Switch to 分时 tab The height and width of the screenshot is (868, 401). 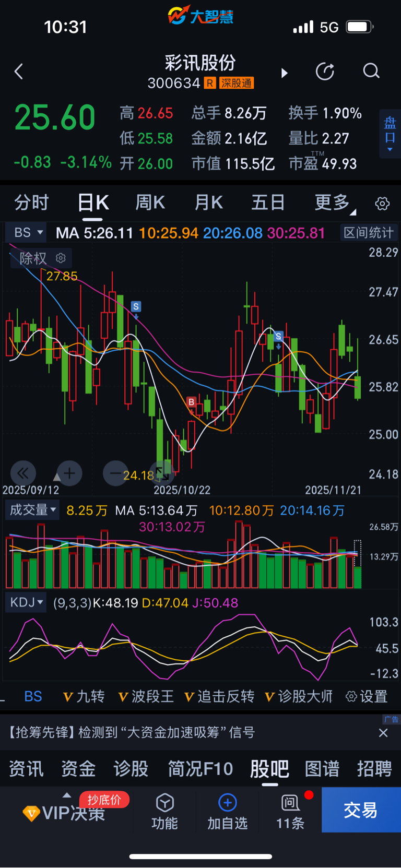point(31,203)
